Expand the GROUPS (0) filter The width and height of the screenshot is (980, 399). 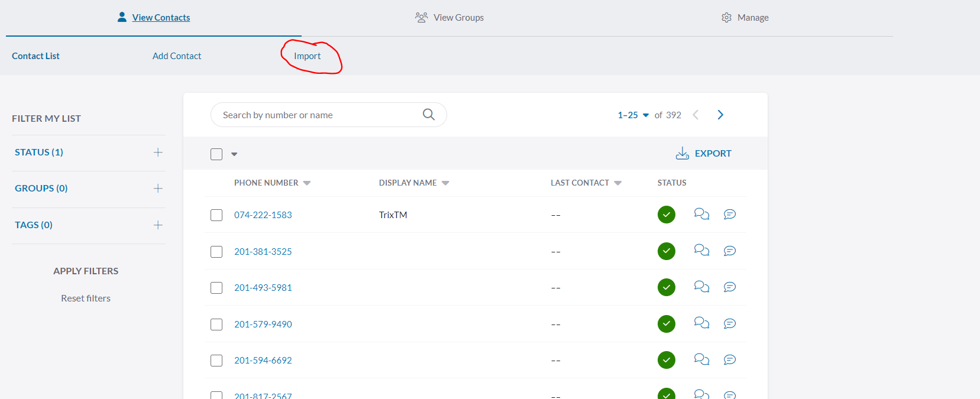[x=158, y=189]
